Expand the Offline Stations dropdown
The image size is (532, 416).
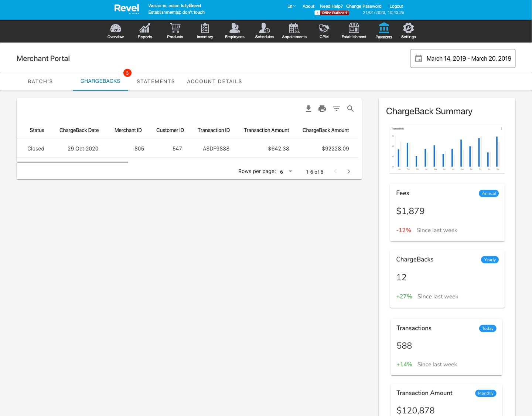(334, 13)
